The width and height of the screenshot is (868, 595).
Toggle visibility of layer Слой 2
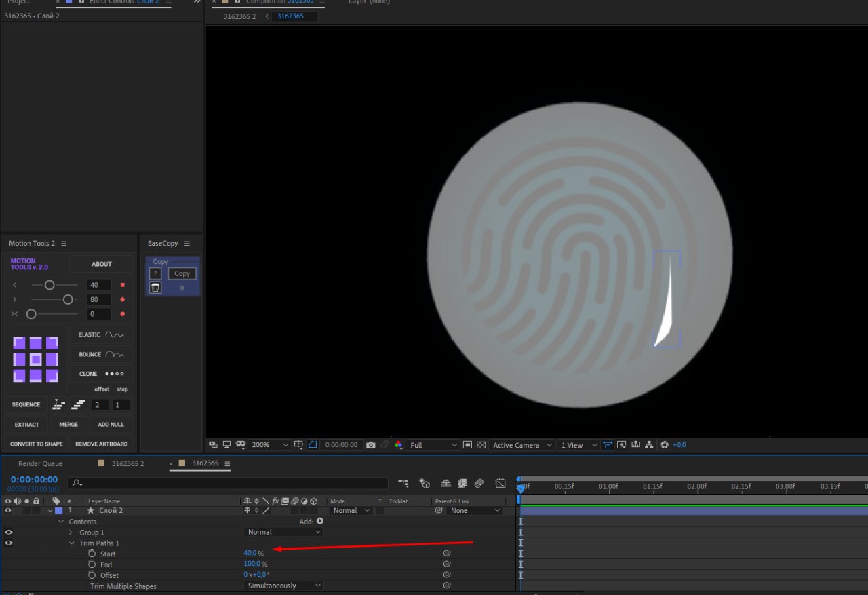tap(8, 510)
